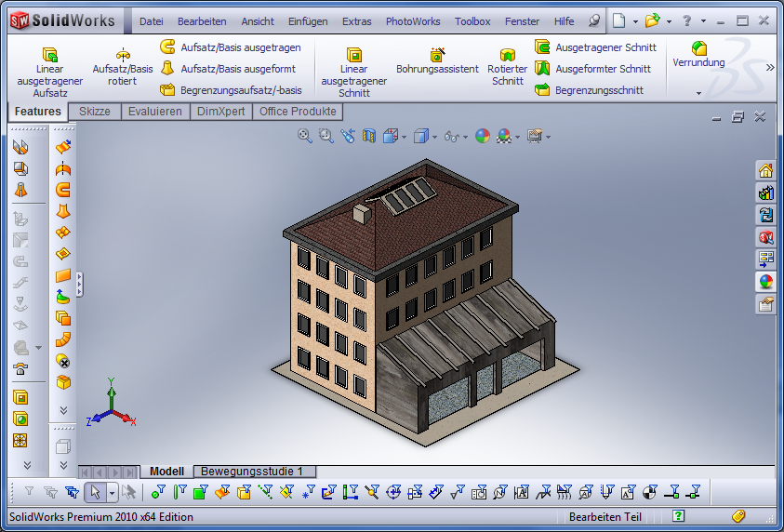784x532 pixels.
Task: Open the Bewegungsstudie 1 tab
Action: (x=258, y=472)
